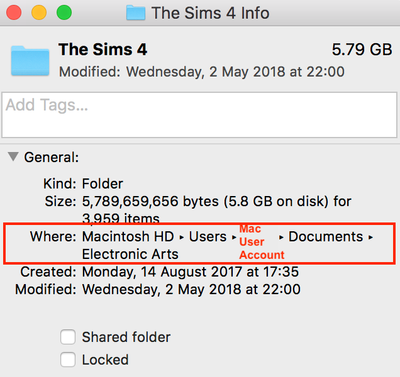Click the small folder icon in title bar
The height and width of the screenshot is (377, 400).
(136, 13)
